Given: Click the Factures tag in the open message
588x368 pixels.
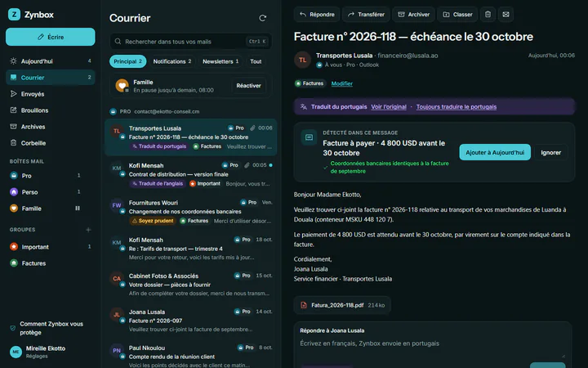Looking at the screenshot, I should pos(310,83).
